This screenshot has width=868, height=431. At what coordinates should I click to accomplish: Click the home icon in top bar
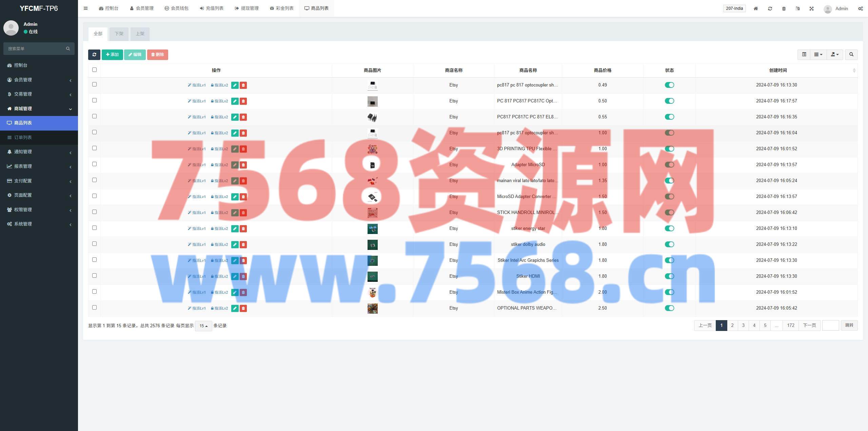point(755,8)
